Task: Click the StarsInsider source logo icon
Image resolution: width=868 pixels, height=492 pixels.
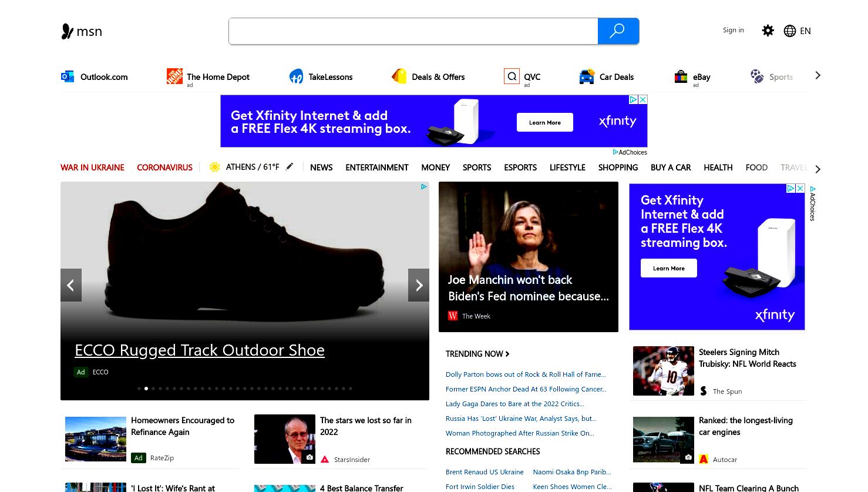Action: pos(325,459)
